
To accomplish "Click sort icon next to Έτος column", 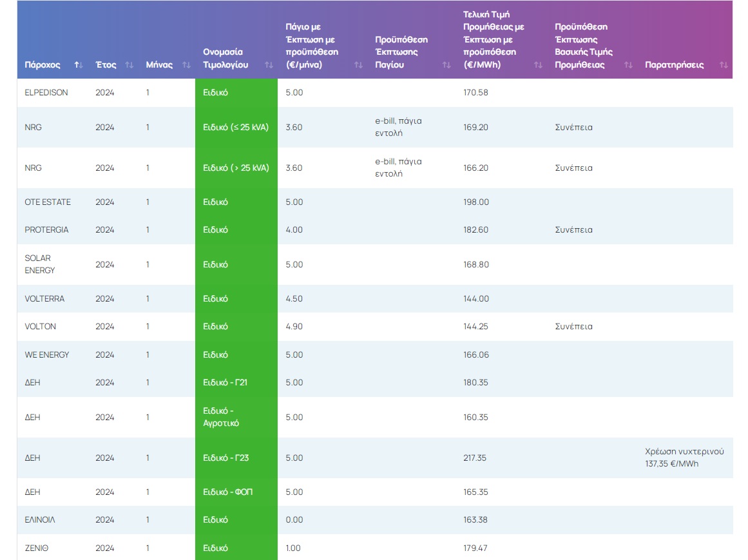I will [x=129, y=65].
